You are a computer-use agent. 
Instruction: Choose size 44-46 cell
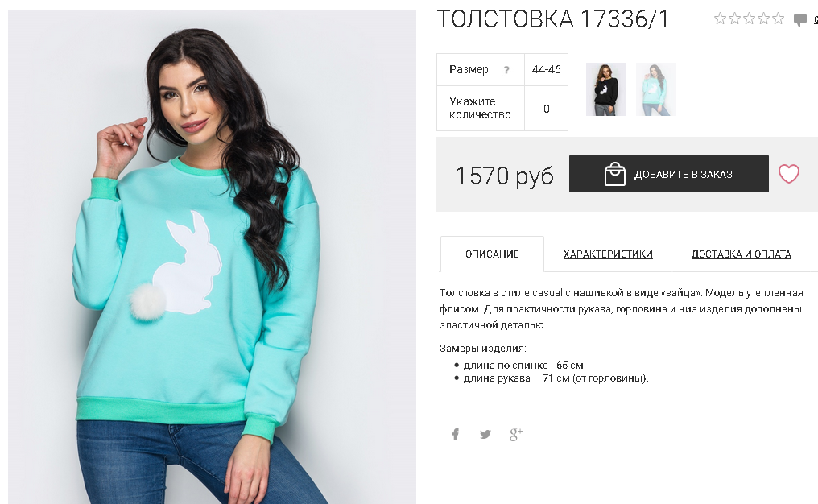click(x=546, y=69)
